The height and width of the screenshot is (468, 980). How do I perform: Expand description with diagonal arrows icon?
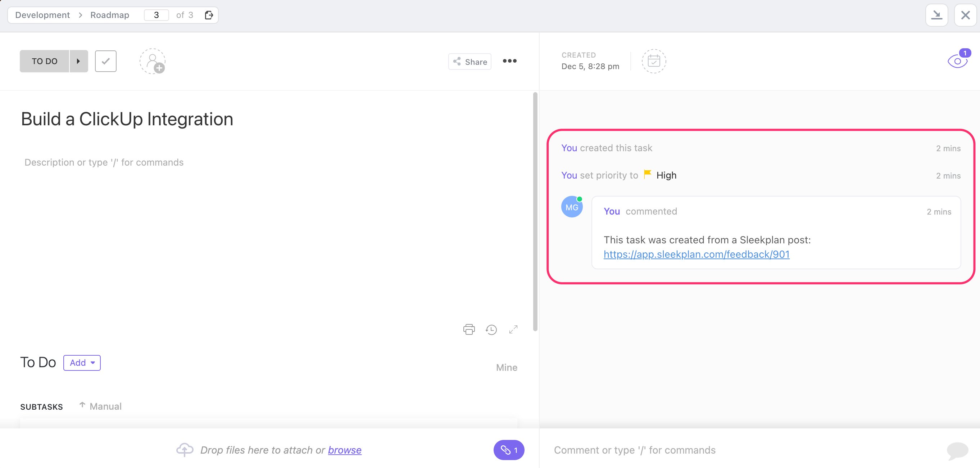coord(513,329)
